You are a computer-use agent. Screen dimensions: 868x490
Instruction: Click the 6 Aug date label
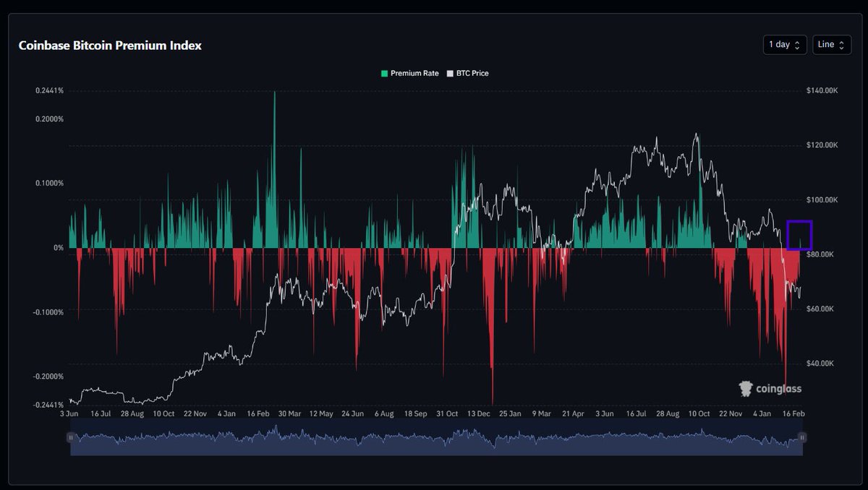coord(384,414)
